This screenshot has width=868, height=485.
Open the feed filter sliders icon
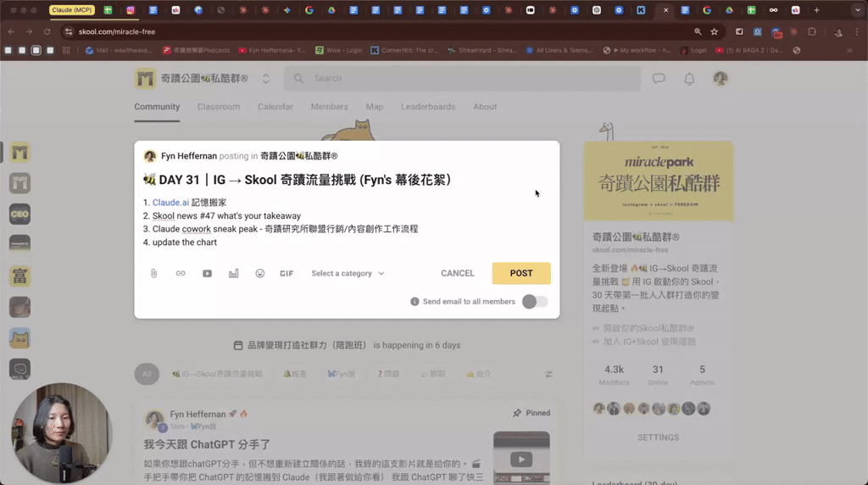pyautogui.click(x=548, y=374)
